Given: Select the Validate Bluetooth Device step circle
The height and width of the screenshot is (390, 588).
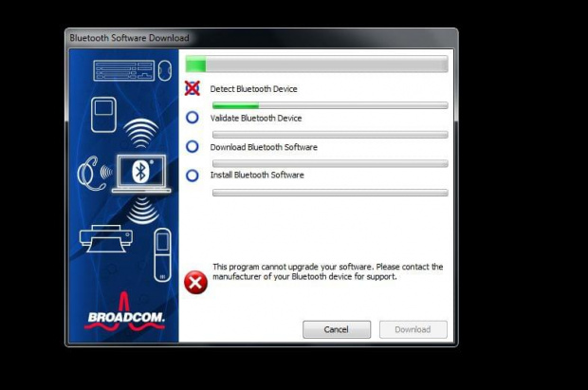Looking at the screenshot, I should (193, 118).
